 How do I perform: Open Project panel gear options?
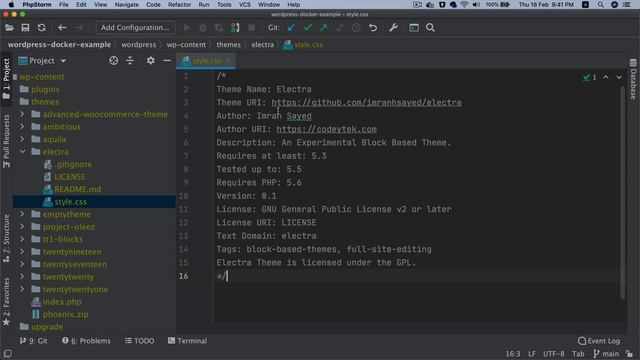click(x=151, y=60)
